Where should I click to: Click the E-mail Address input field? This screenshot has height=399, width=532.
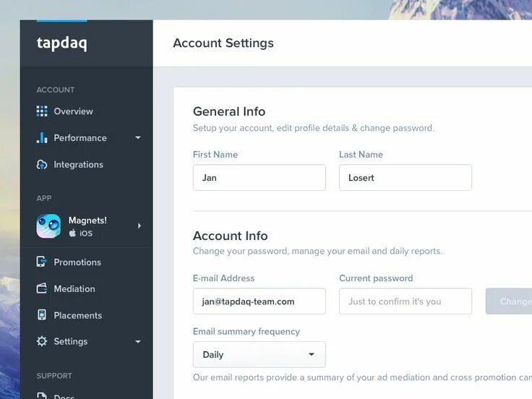(x=259, y=301)
